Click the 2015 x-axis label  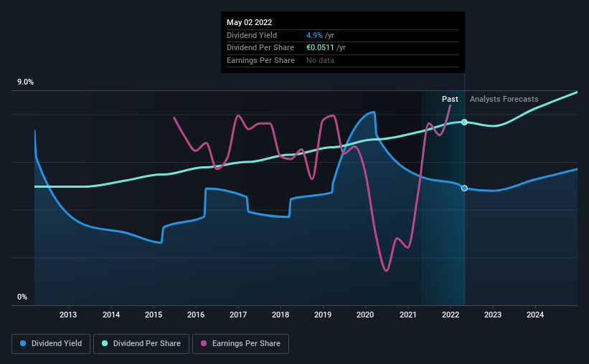click(x=154, y=315)
